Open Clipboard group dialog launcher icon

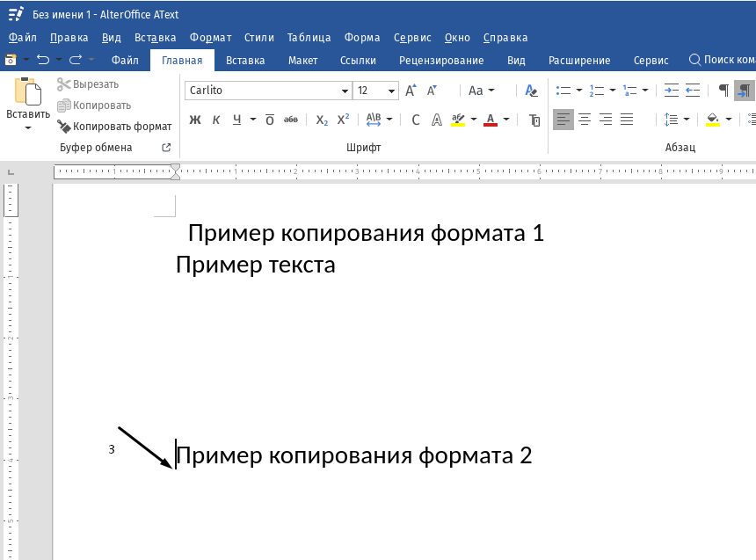tap(166, 148)
